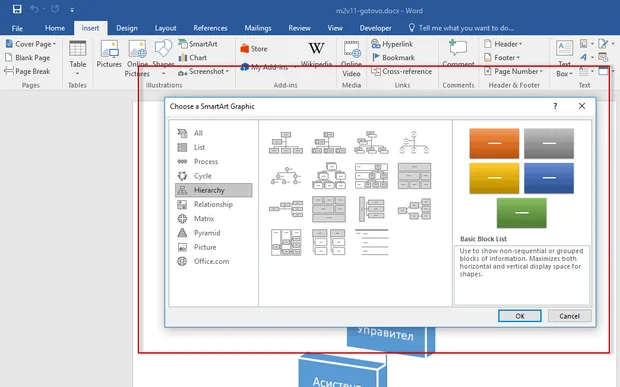Select the Relationship category in the list
Screen dimensions: 620x387
coord(214,204)
